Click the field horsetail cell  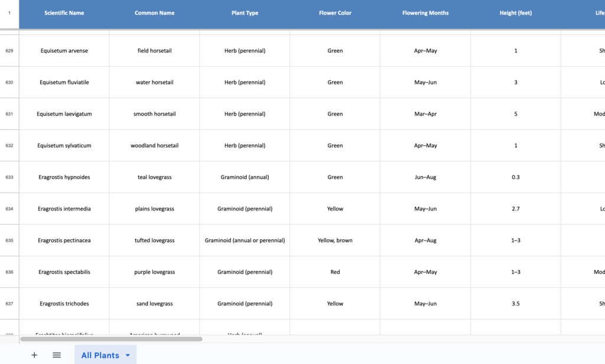click(x=154, y=51)
